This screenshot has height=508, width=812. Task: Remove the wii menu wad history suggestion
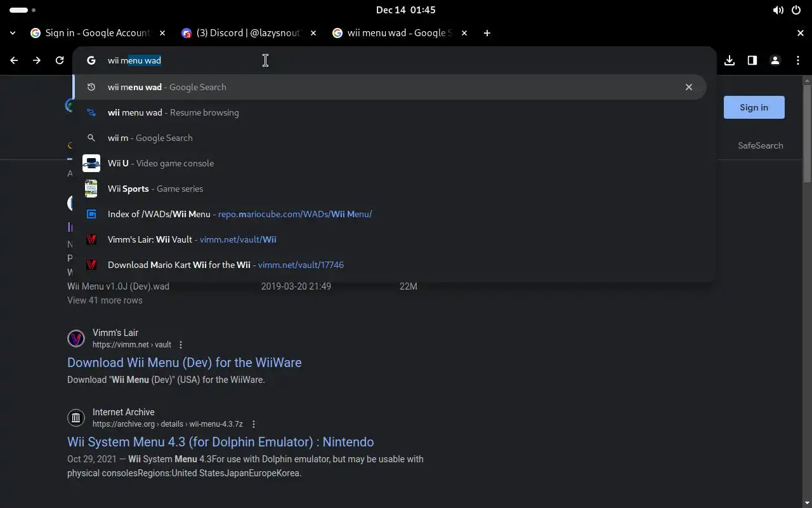point(689,87)
